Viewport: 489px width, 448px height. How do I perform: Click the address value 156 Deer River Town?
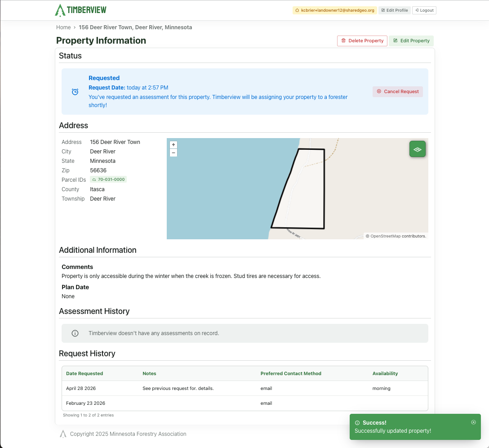coord(115,142)
